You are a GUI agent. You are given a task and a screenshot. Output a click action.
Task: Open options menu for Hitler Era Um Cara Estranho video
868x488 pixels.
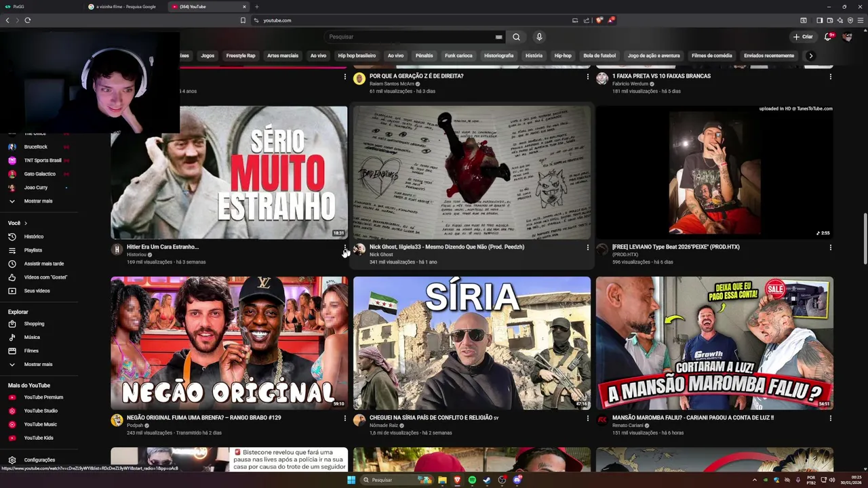coord(344,247)
